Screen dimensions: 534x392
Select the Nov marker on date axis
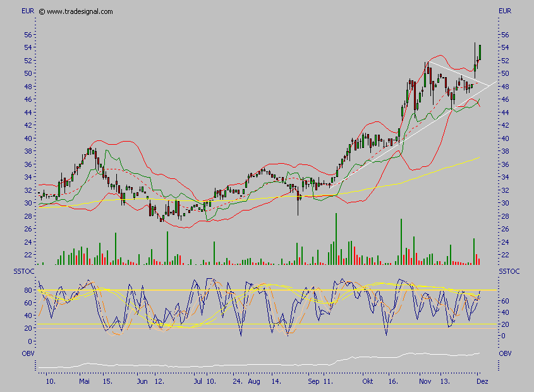pyautogui.click(x=425, y=383)
